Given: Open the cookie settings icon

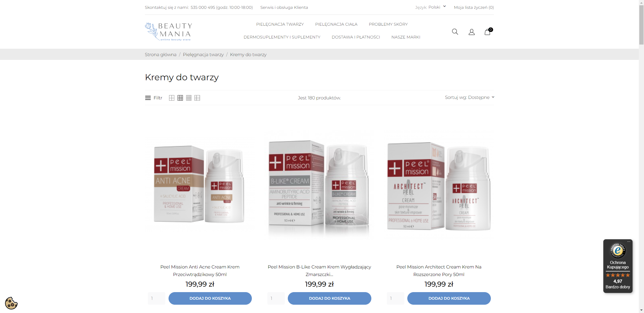Looking at the screenshot, I should click(11, 303).
